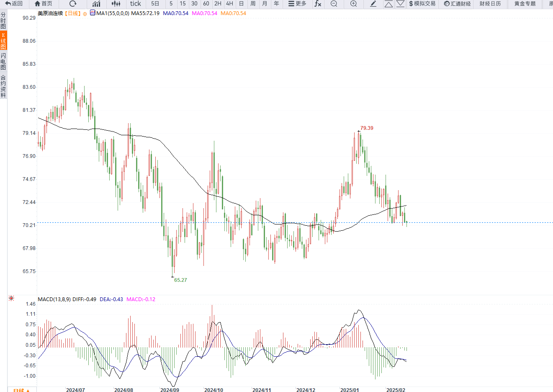The height and width of the screenshot is (392, 553).
Task: Switch to 分时图 side tab
Action: 3,21
